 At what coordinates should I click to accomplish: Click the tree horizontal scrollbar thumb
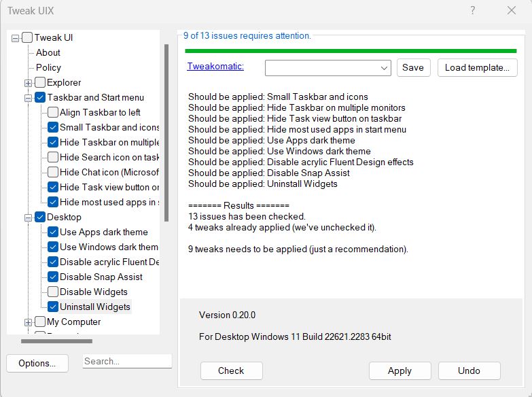(x=56, y=341)
